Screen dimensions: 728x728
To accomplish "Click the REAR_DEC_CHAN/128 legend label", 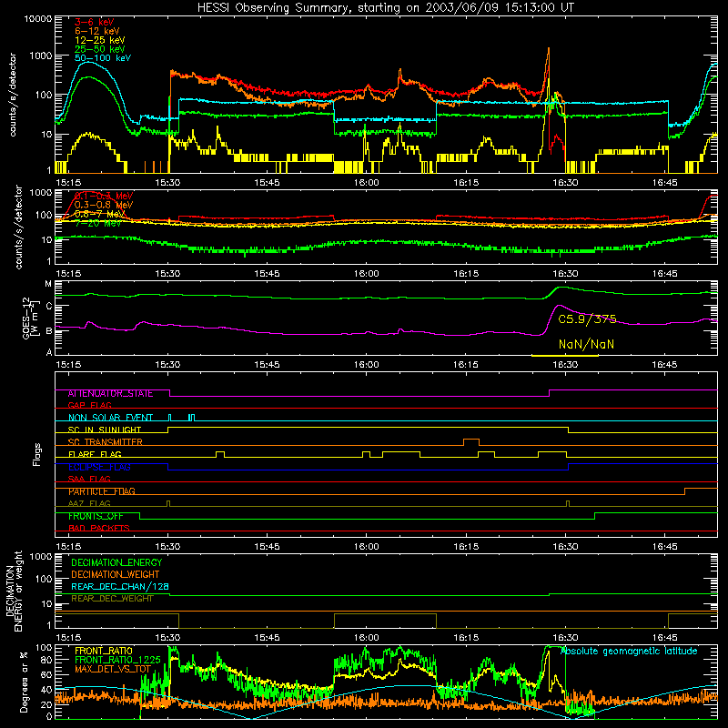I will click(x=120, y=586).
